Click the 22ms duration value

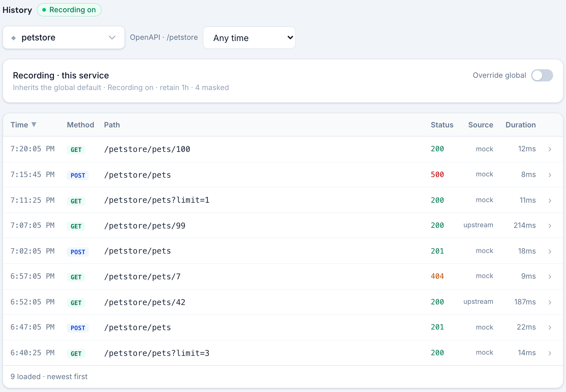tap(526, 327)
